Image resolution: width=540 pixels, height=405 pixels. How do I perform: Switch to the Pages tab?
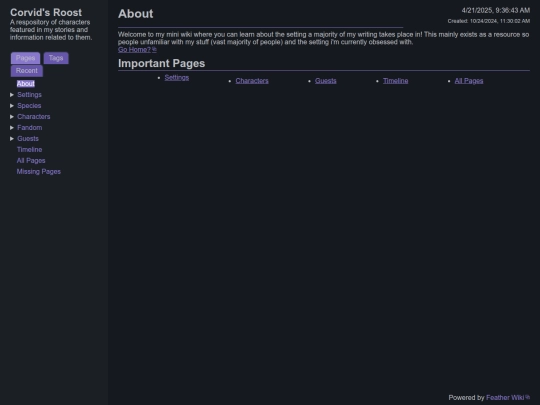(25, 58)
